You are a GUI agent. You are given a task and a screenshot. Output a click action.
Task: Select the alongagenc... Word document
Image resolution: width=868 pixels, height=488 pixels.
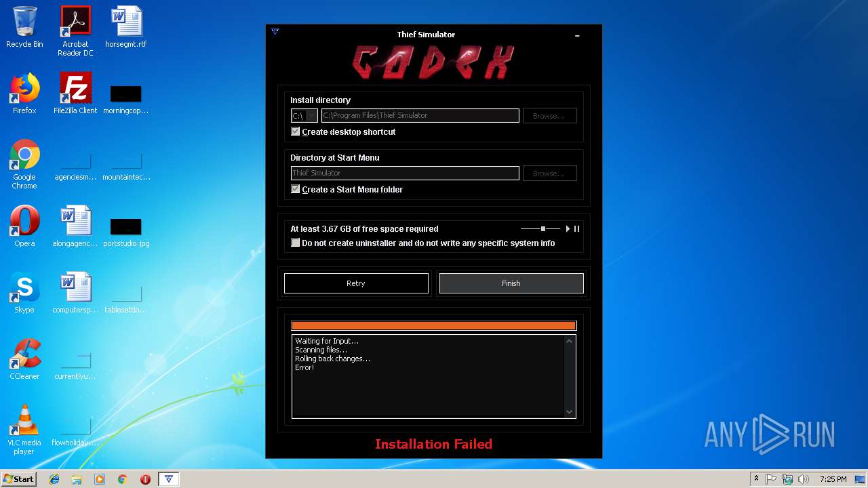[75, 226]
